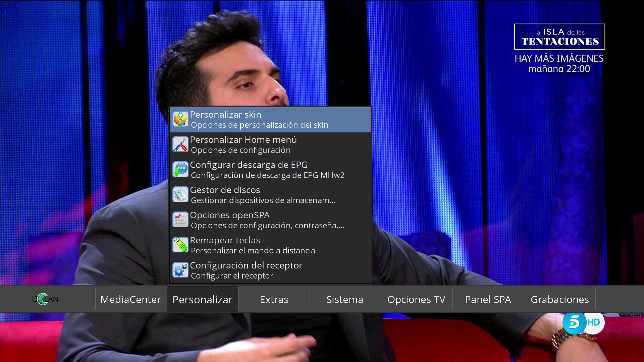Open the MediaCenter tab
Image resolution: width=644 pixels, height=362 pixels.
click(x=131, y=299)
